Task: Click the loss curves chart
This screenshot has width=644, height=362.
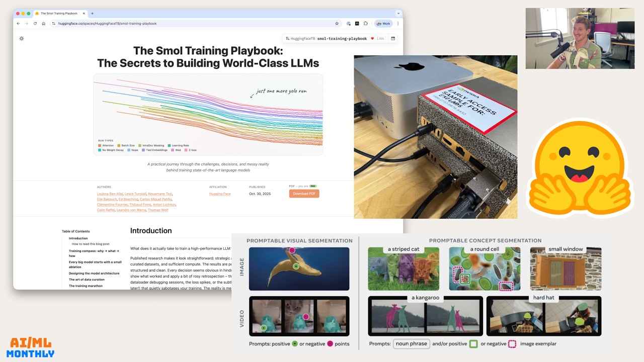Action: tap(208, 115)
